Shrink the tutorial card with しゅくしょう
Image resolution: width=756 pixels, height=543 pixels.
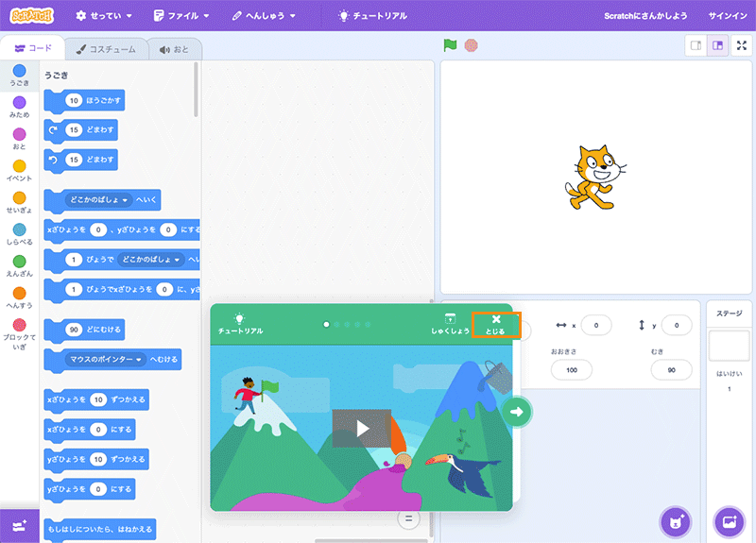450,324
